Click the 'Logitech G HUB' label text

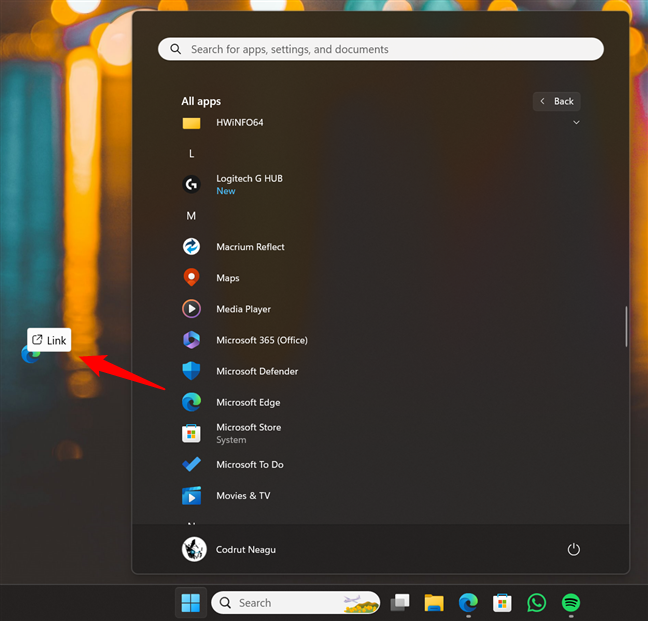250,178
